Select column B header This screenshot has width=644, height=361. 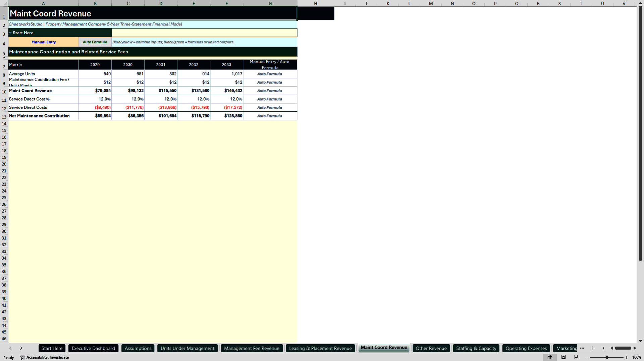(95, 3)
